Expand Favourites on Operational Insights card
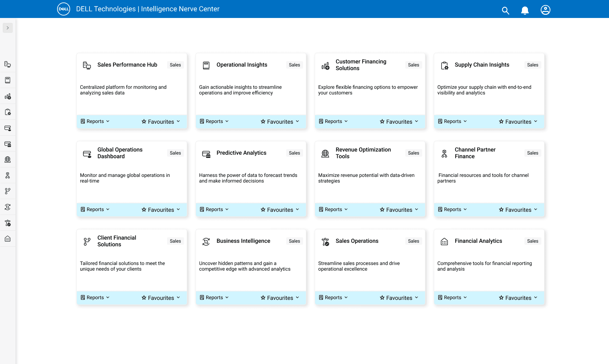 click(280, 122)
